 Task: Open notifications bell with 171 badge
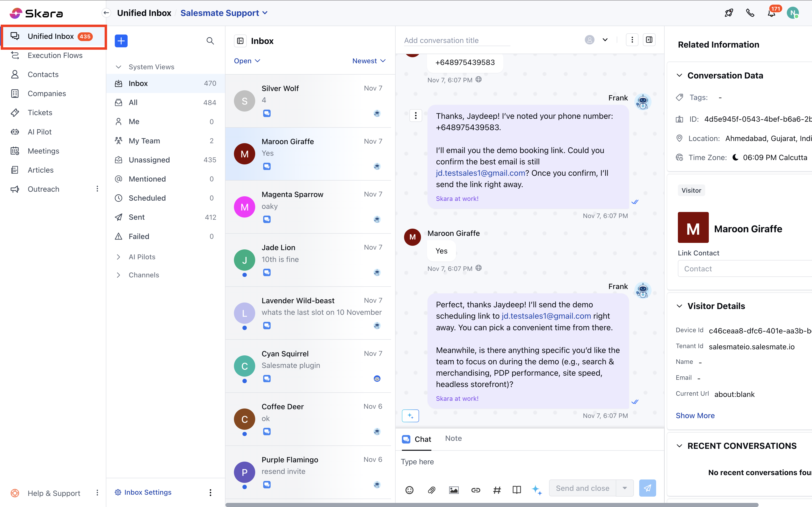pyautogui.click(x=771, y=14)
